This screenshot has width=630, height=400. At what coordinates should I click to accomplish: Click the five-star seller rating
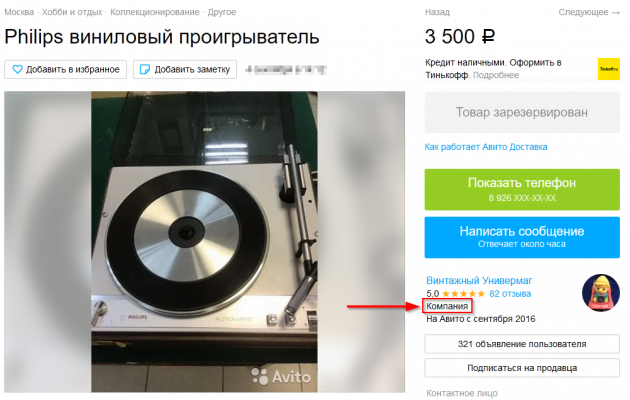pyautogui.click(x=463, y=294)
